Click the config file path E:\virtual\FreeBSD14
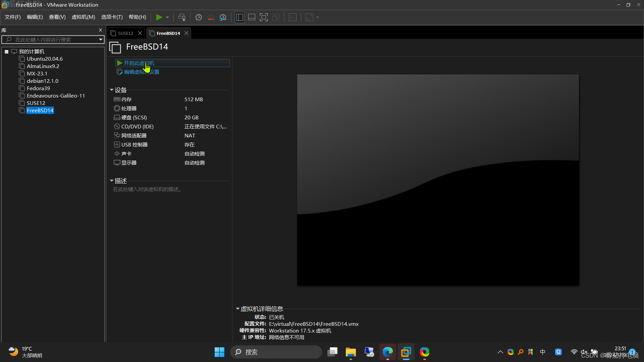This screenshot has width=644, height=362. (x=314, y=324)
